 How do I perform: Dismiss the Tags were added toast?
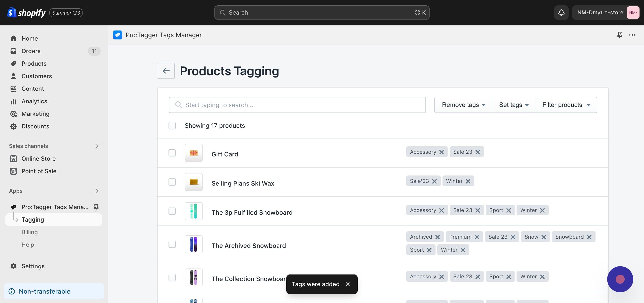[x=348, y=284]
